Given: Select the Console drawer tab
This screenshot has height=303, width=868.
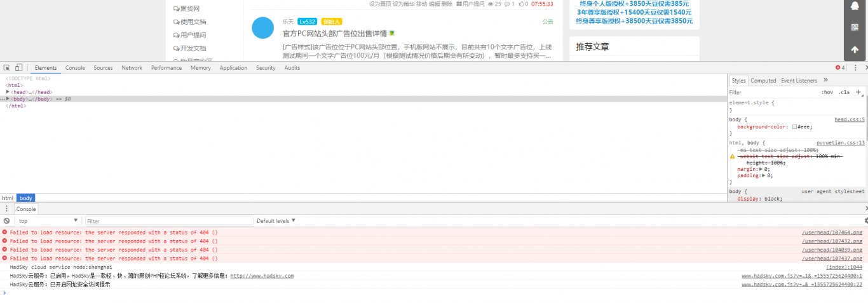Looking at the screenshot, I should coord(26,208).
